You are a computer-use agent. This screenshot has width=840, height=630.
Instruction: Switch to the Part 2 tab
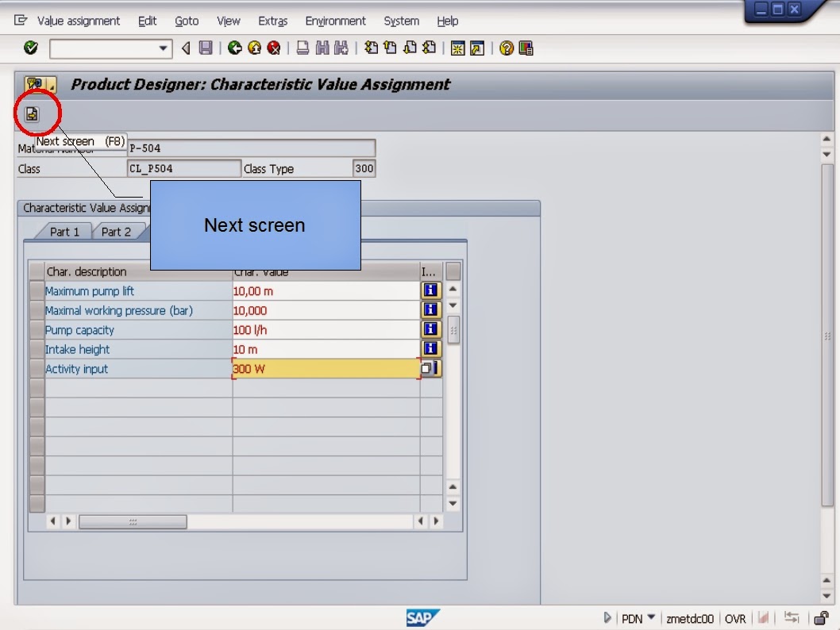tap(118, 231)
